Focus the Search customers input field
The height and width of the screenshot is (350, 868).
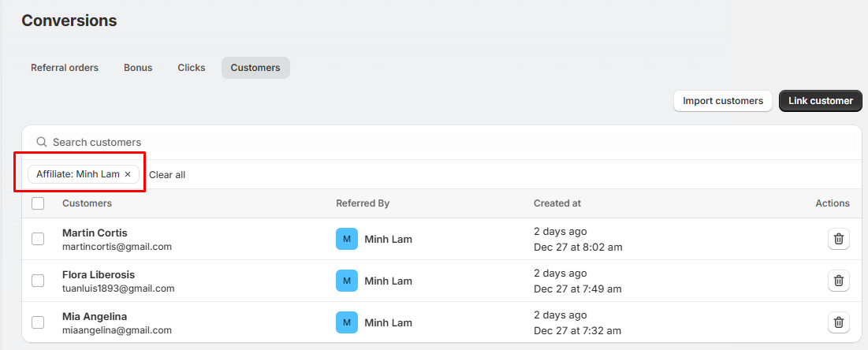pos(394,142)
